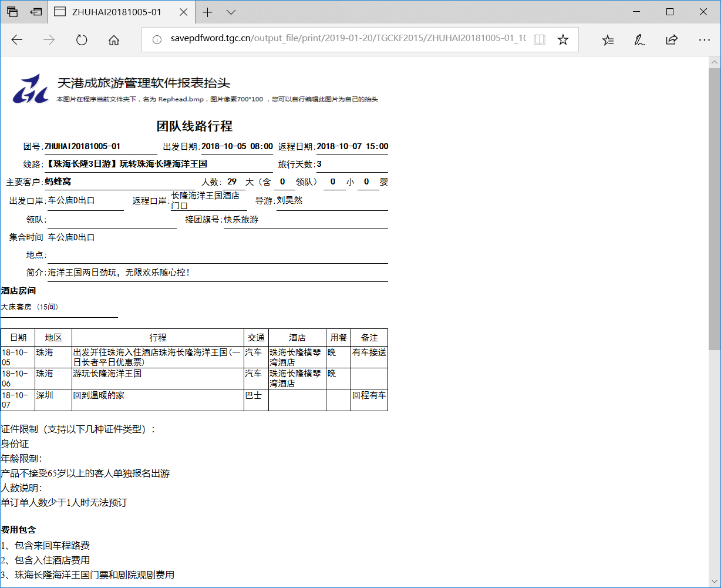Click the 地区 column header

tap(53, 338)
